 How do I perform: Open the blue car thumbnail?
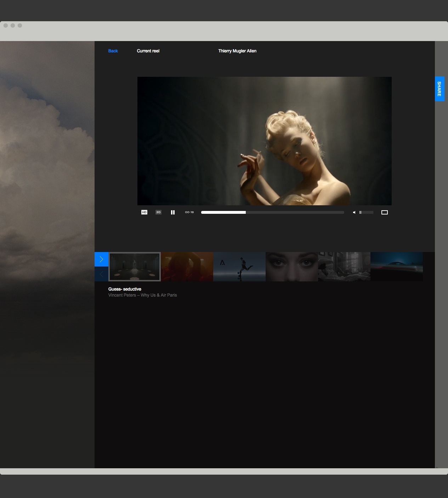pos(397,267)
